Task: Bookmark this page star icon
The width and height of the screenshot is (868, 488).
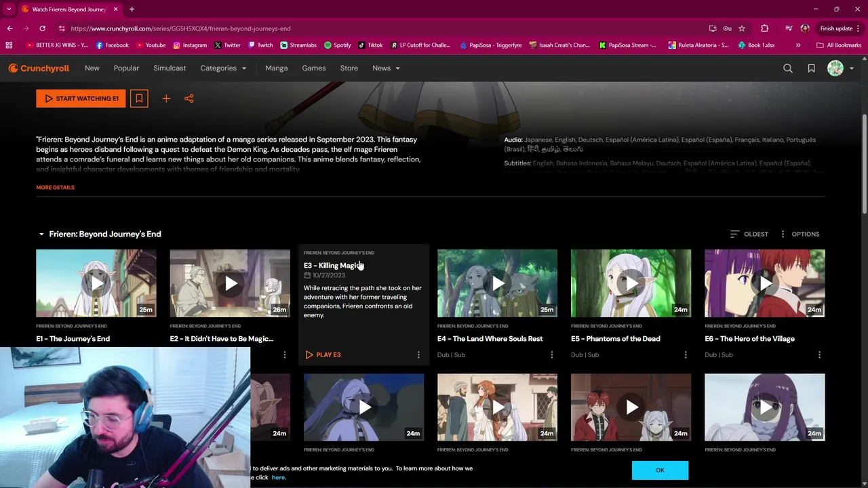Action: pos(742,28)
